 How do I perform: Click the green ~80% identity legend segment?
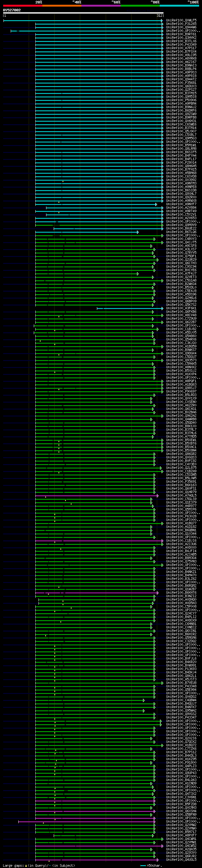point(140,5)
